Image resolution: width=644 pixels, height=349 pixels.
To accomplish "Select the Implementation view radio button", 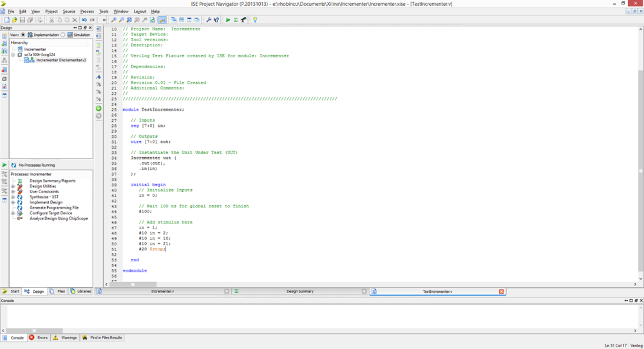I will (x=23, y=35).
